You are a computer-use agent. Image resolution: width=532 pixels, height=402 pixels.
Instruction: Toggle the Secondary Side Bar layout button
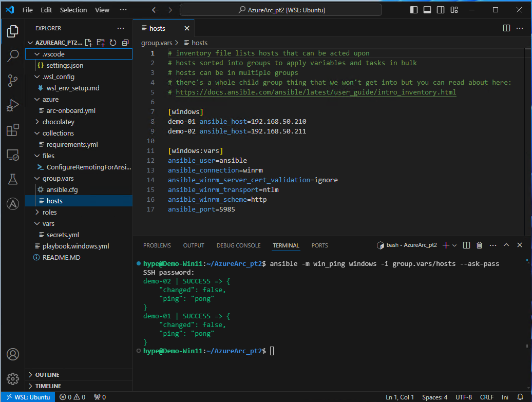(440, 10)
